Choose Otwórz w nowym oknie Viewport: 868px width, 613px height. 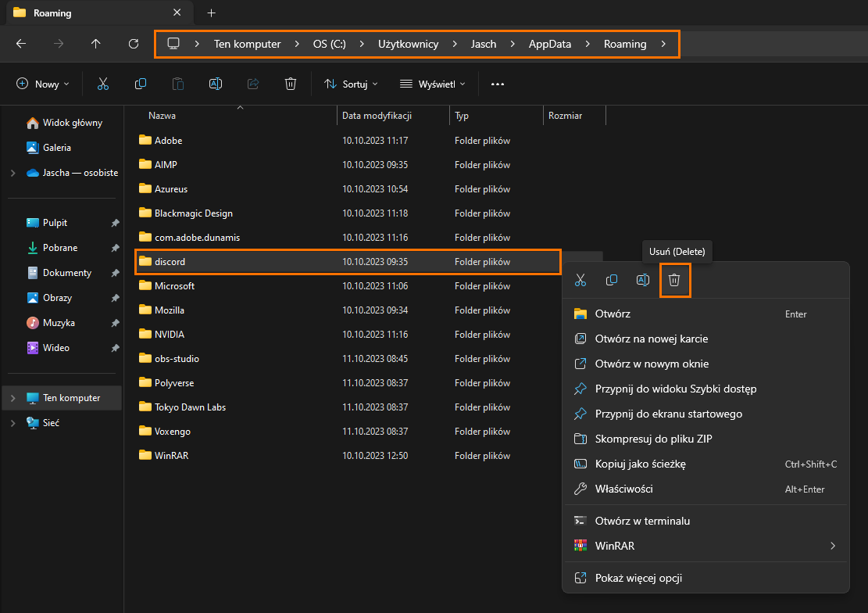point(705,364)
